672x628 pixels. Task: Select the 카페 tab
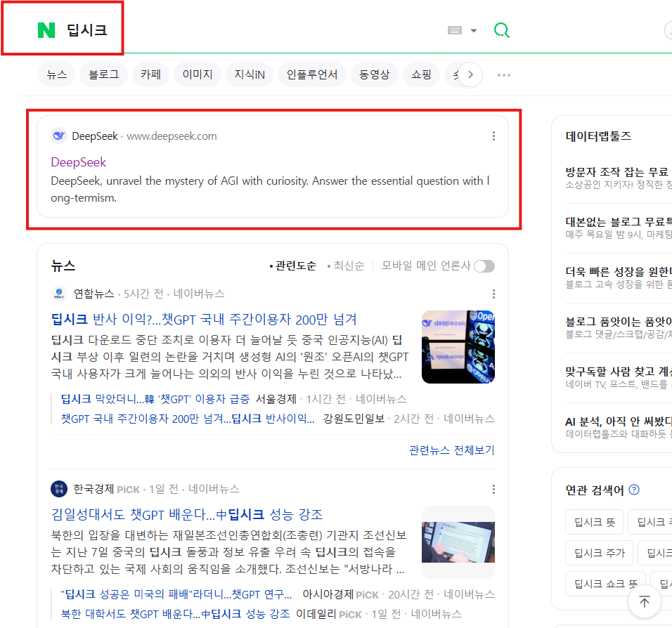(151, 74)
